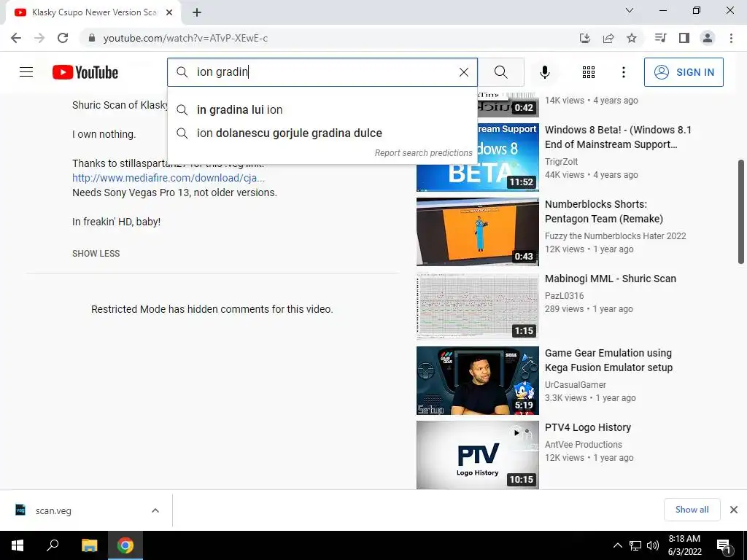Open the taskbar clock showing 8:18 AM
The height and width of the screenshot is (560, 747).
click(x=684, y=545)
